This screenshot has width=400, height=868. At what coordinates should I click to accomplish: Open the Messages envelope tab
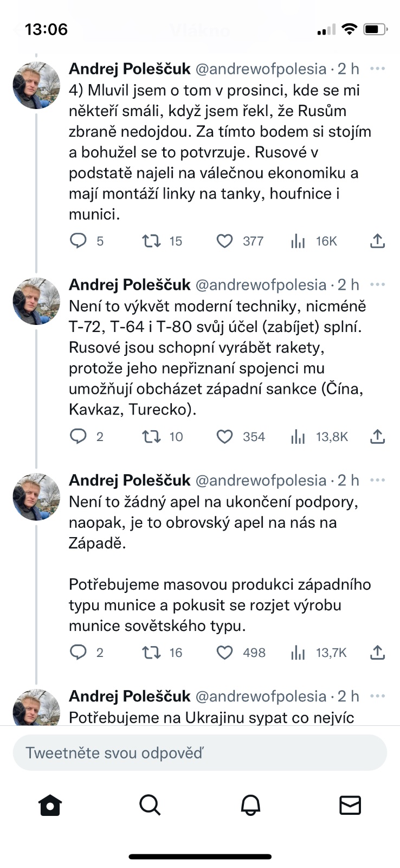350,805
